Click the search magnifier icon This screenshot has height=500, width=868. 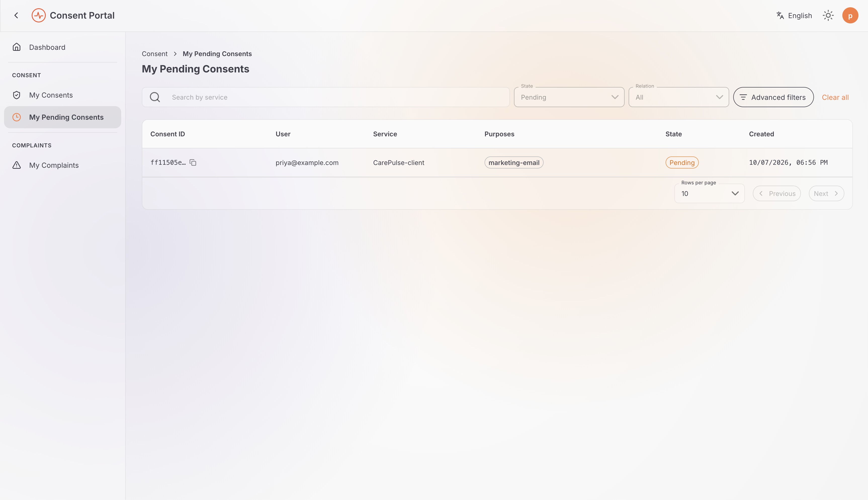(x=155, y=97)
